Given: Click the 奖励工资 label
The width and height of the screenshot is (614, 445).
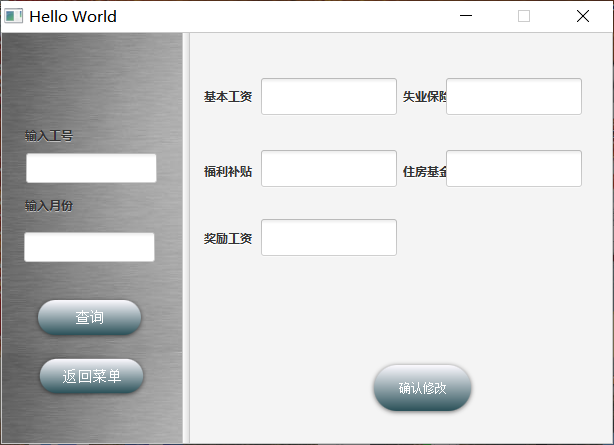Looking at the screenshot, I should [228, 239].
